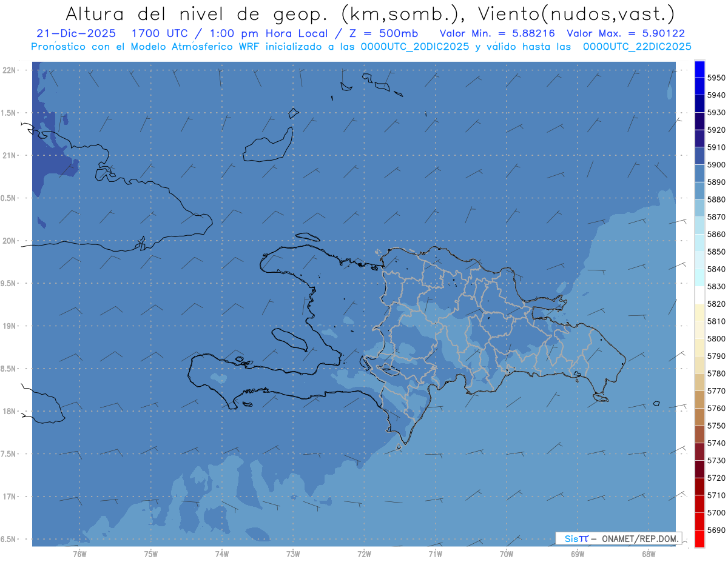Pick the navy legend swatch between 5930 and 5920
Viewport: 728px width, 562px height.
pos(699,121)
